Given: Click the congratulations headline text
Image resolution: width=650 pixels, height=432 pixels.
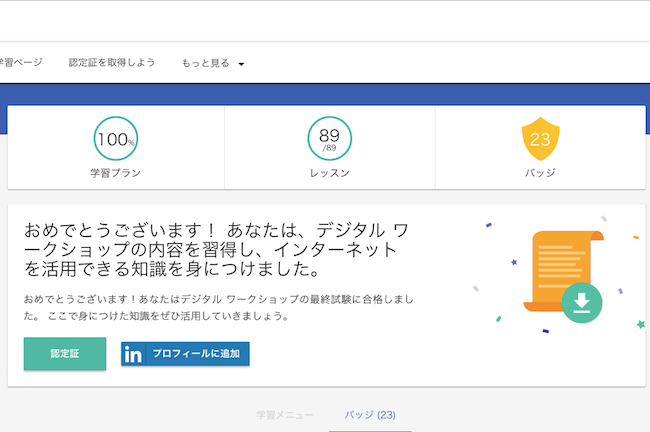Looking at the screenshot, I should pos(216,250).
